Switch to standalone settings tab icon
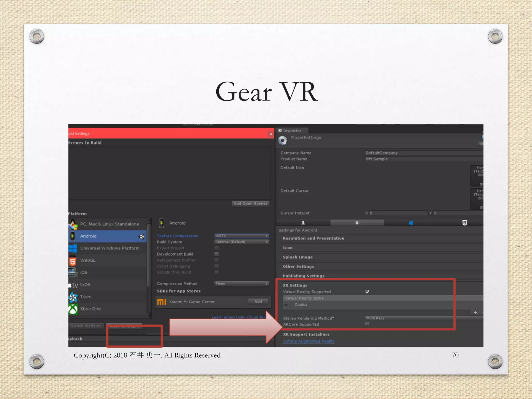This screenshot has height=399, width=532. coord(303,223)
